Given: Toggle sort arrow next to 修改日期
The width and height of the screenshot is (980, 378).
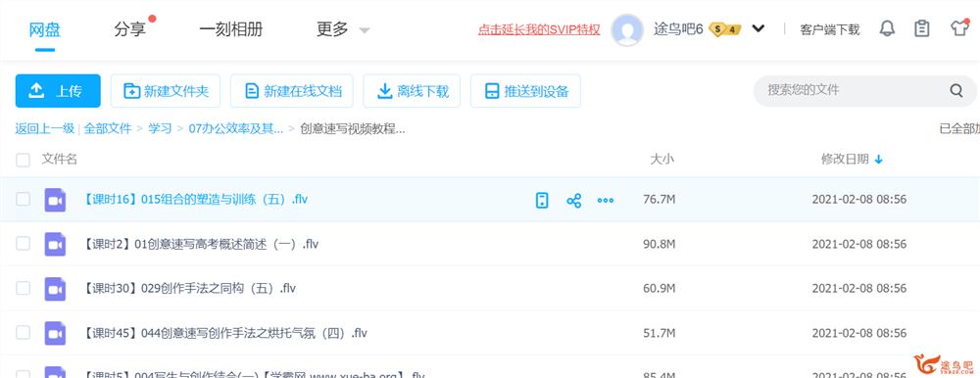Looking at the screenshot, I should (878, 160).
